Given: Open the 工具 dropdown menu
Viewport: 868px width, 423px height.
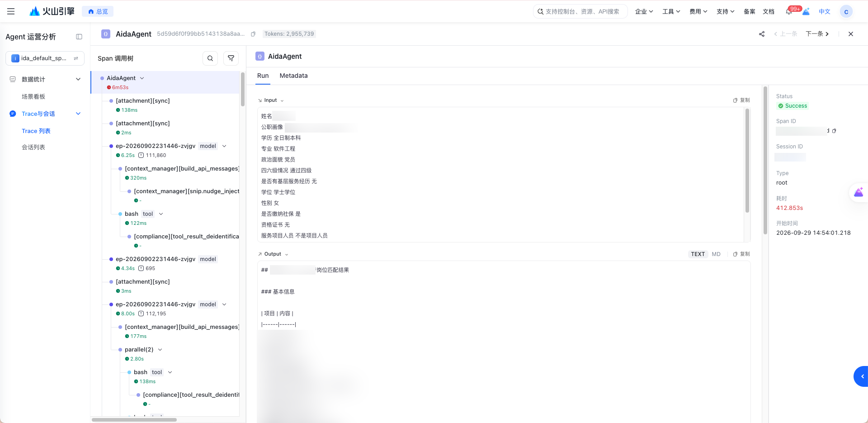Looking at the screenshot, I should coord(671,12).
